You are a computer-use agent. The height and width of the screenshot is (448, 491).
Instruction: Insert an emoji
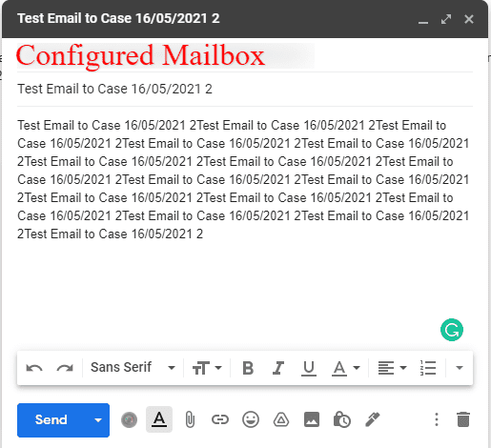click(251, 419)
